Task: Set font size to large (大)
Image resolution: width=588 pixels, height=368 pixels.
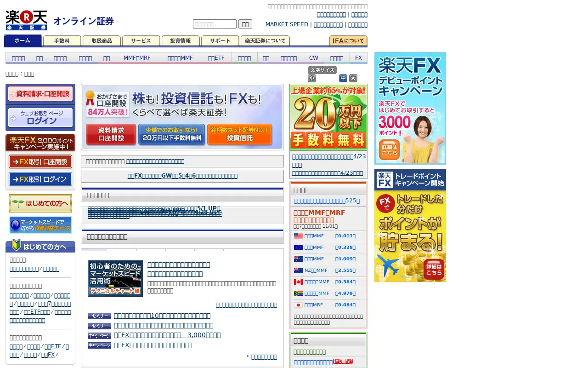Action: coord(353,78)
